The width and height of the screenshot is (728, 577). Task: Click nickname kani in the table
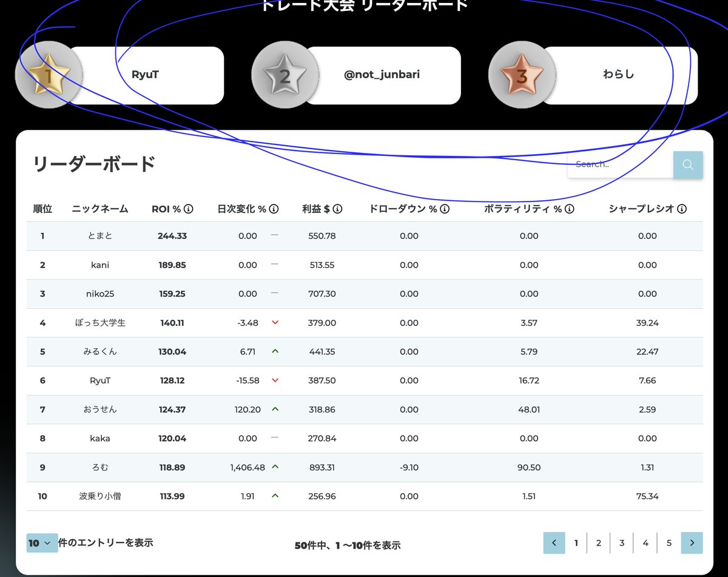coord(100,265)
